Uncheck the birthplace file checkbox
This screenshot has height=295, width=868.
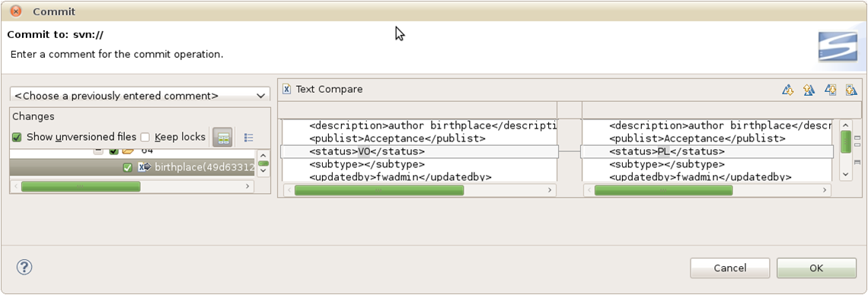pyautogui.click(x=127, y=167)
